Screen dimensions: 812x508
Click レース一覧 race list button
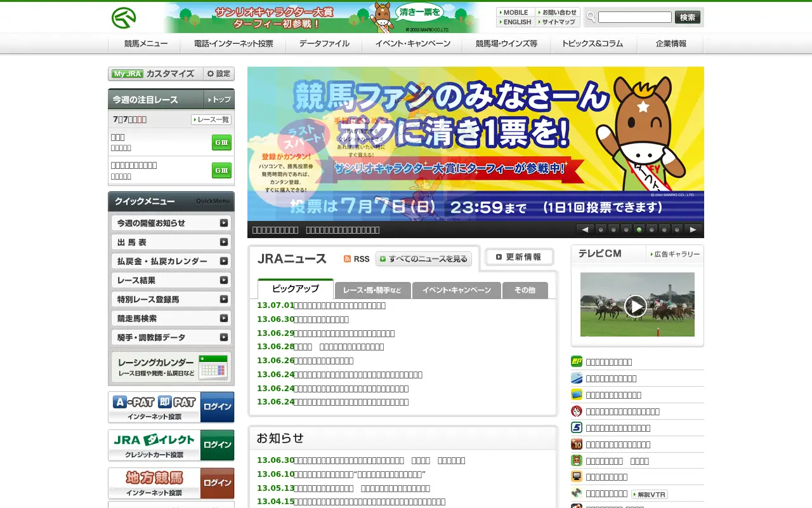211,119
